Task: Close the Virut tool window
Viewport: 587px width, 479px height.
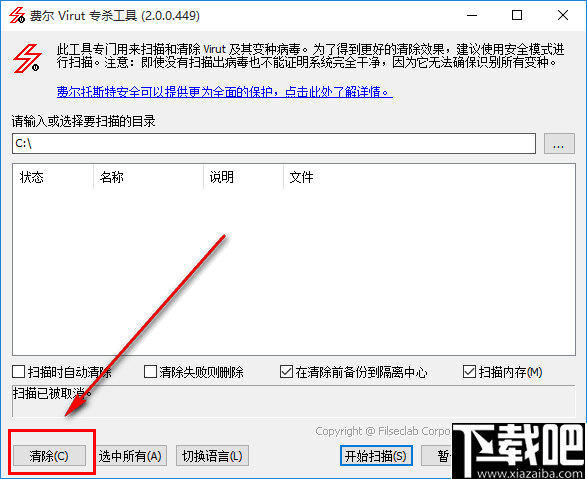Action: coord(563,15)
